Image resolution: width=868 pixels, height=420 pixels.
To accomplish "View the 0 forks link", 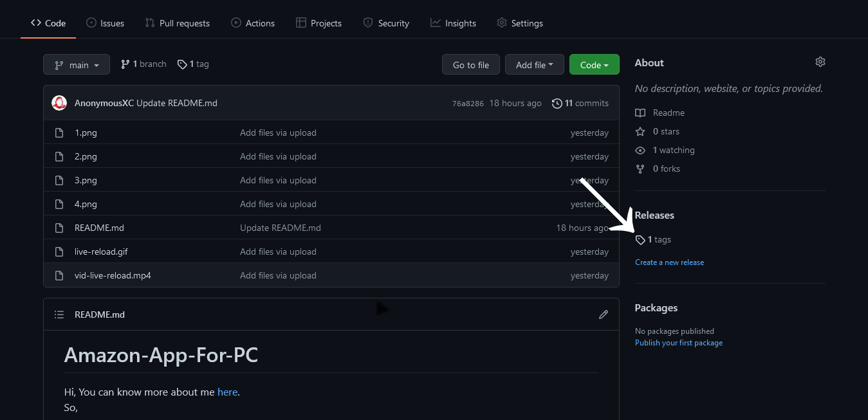I will (667, 169).
